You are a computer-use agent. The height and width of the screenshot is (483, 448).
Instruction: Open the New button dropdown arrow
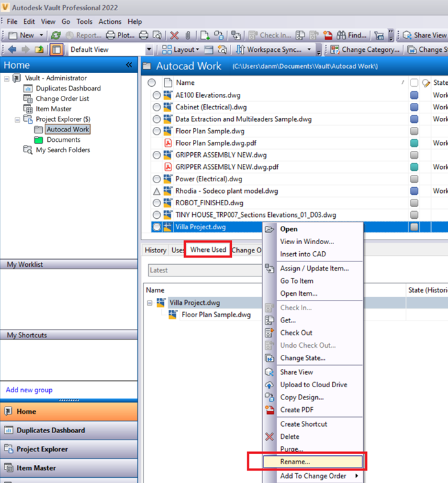pyautogui.click(x=41, y=36)
